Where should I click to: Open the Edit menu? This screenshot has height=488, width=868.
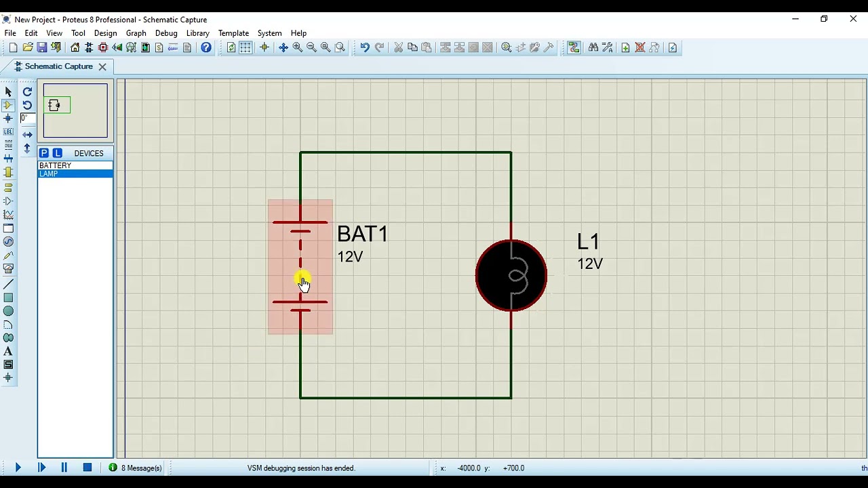31,33
